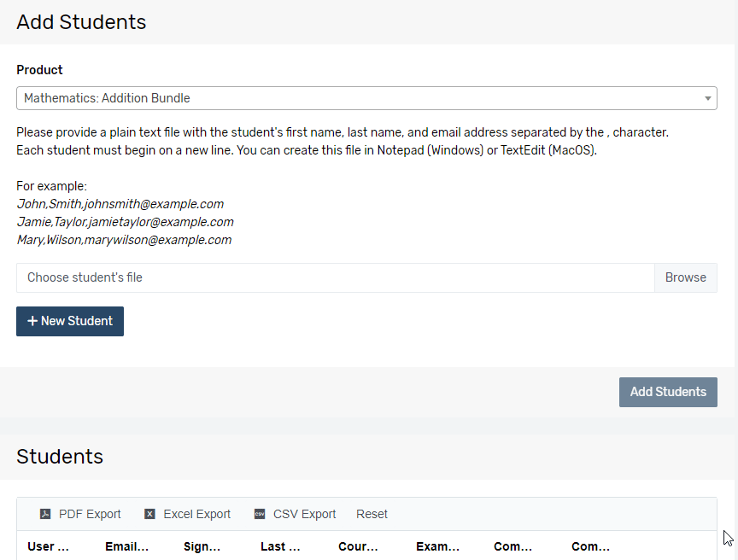This screenshot has height=560, width=738.
Task: Click the Excel Export icon
Action: (149, 514)
